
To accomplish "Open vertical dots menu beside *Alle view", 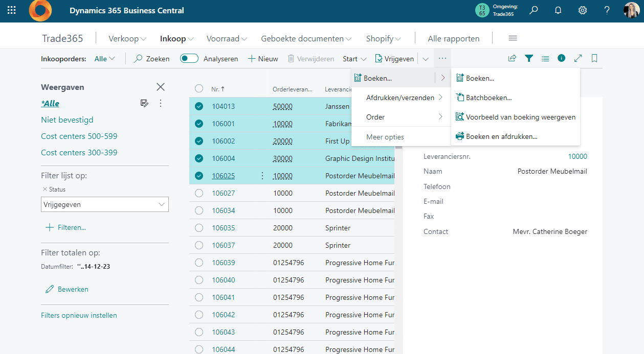I will pyautogui.click(x=161, y=103).
